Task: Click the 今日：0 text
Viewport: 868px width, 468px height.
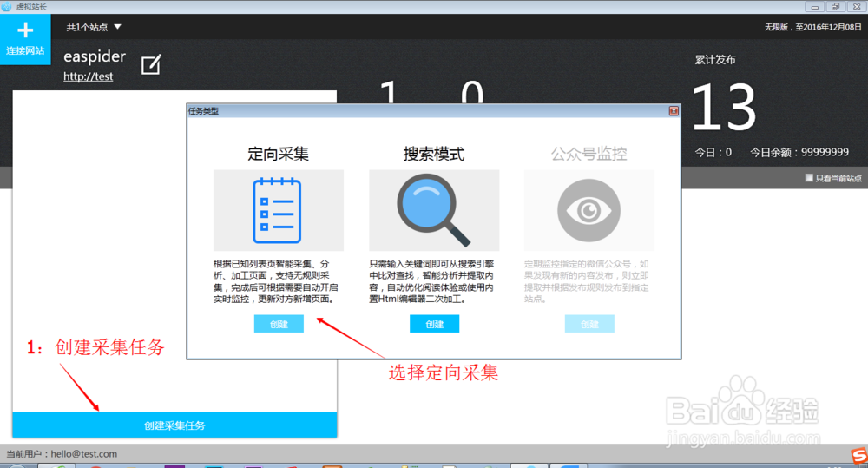Action: point(713,152)
